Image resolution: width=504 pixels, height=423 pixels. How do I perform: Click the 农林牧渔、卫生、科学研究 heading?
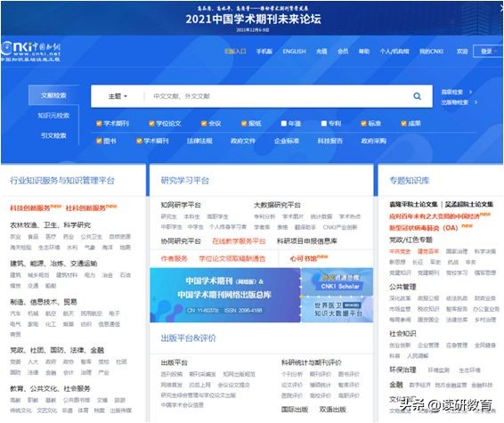pos(50,225)
